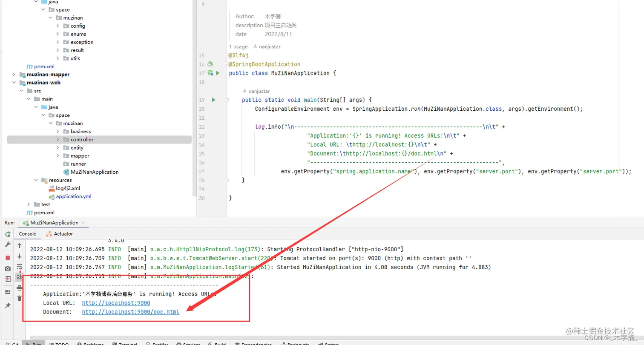644x345 pixels.
Task: Expand the entity package
Action: tap(58, 147)
